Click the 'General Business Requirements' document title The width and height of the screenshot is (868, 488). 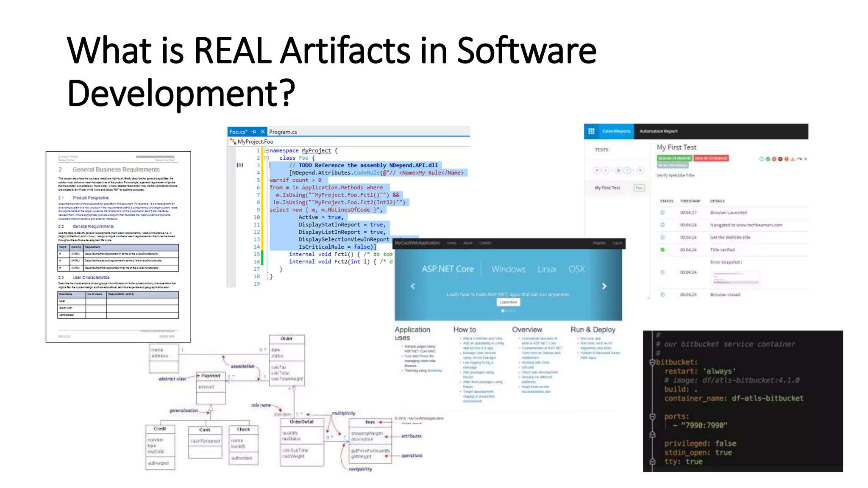pyautogui.click(x=116, y=169)
